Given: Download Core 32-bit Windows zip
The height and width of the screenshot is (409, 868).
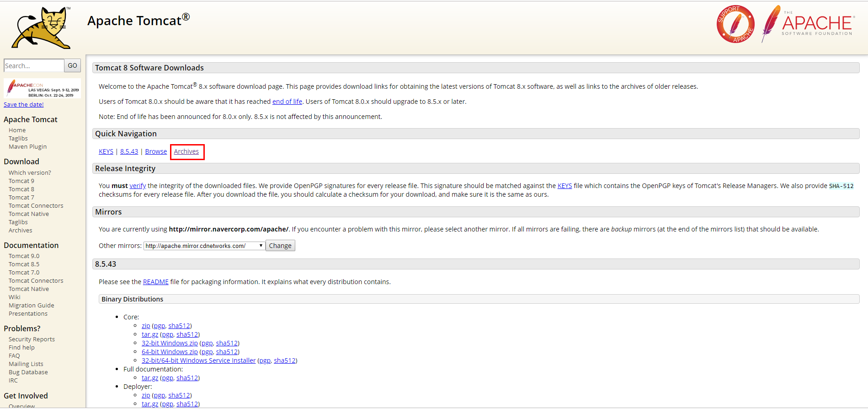Looking at the screenshot, I should point(170,343).
